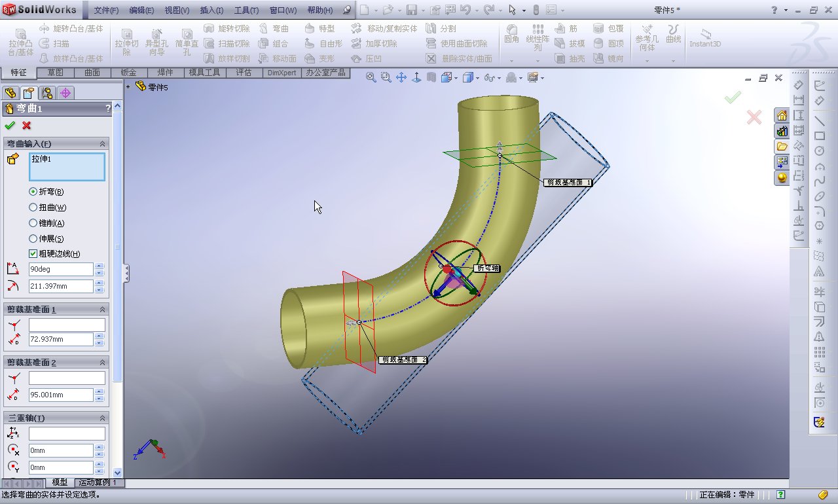838x504 pixels.
Task: Open the 工具(T) menu
Action: (246, 10)
